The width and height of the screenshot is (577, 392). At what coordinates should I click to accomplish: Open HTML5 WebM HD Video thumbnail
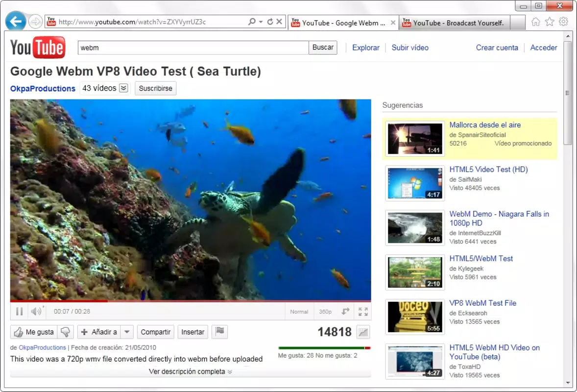pyautogui.click(x=415, y=361)
